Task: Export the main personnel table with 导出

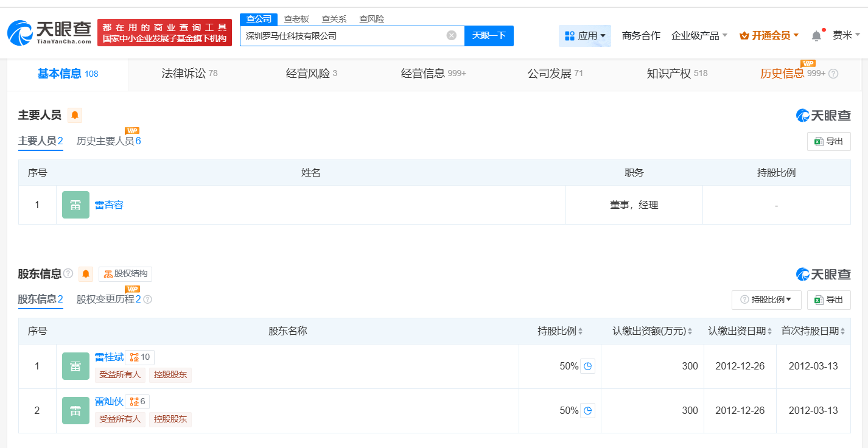Action: click(828, 141)
